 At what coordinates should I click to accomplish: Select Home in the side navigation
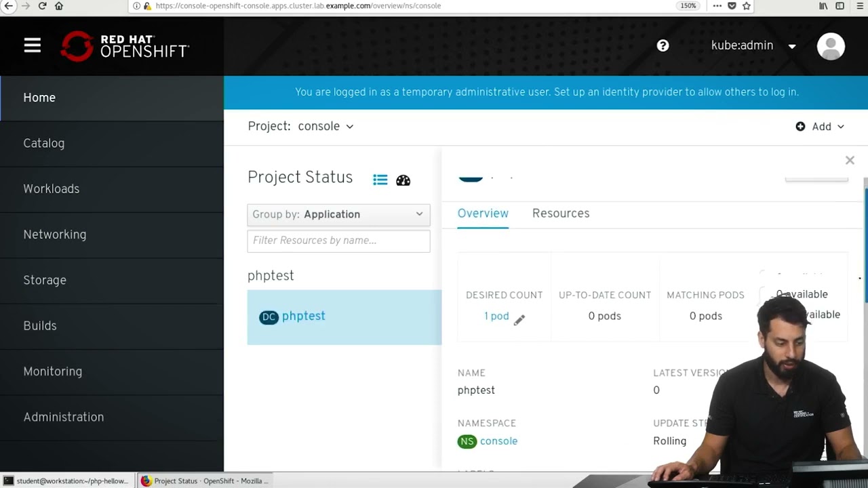click(x=112, y=98)
